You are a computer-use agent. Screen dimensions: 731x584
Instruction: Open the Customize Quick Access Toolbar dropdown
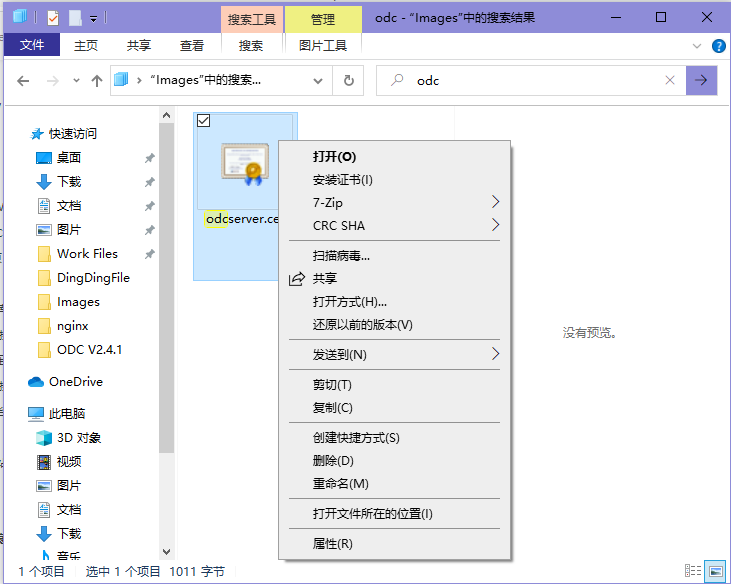click(x=93, y=19)
